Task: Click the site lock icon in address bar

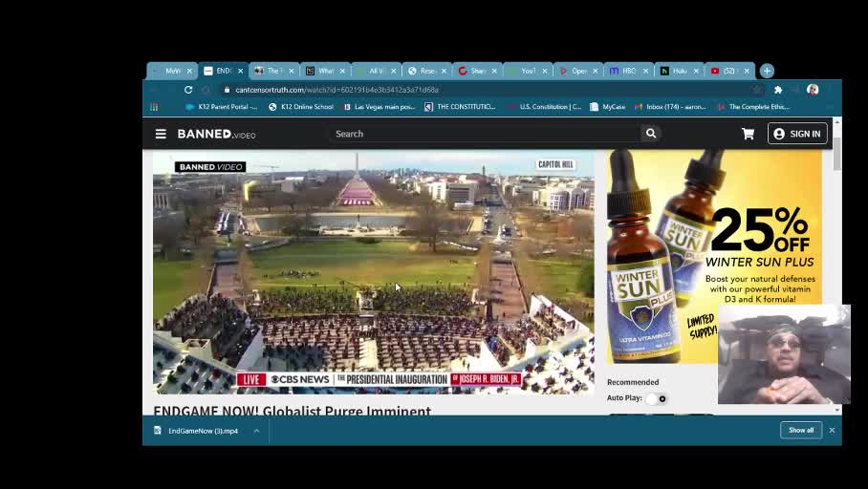Action: click(227, 90)
